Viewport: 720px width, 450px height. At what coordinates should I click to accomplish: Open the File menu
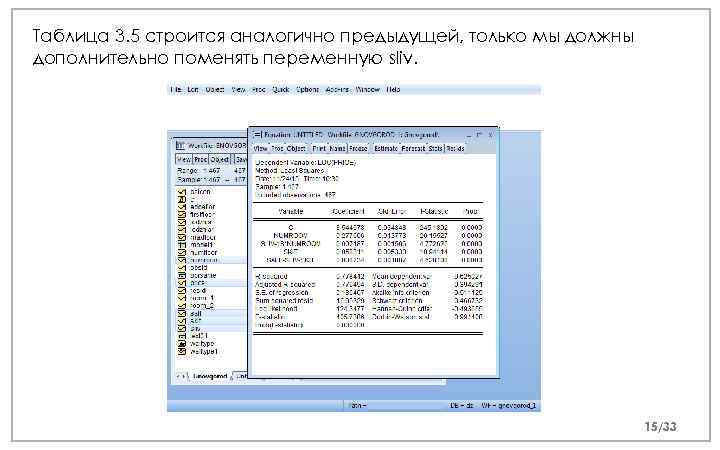coord(176,90)
